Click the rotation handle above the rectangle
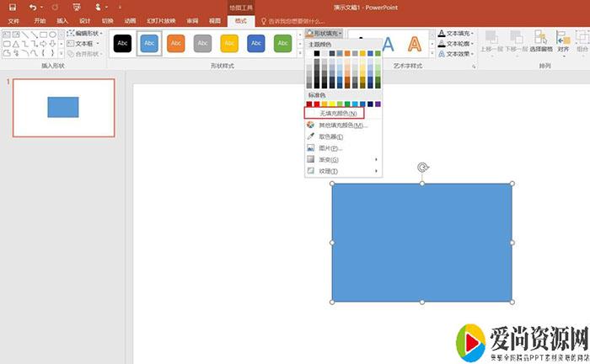 click(422, 168)
